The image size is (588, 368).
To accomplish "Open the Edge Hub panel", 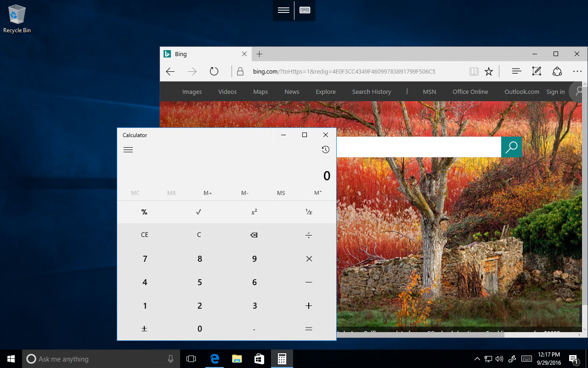I will tap(516, 71).
